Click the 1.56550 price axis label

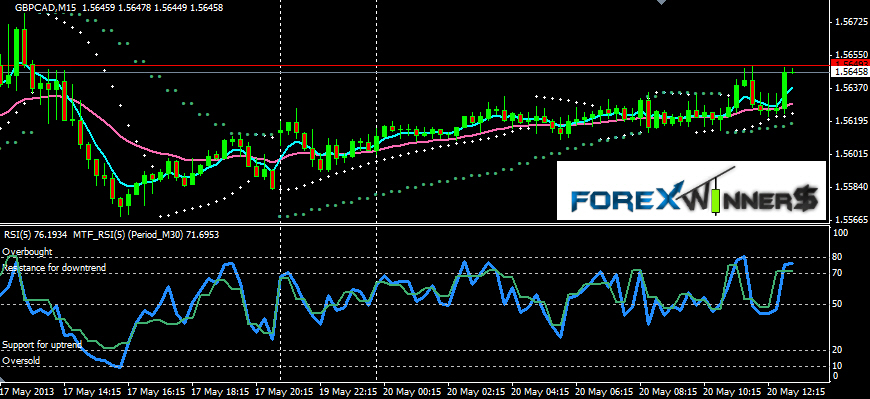click(x=851, y=55)
